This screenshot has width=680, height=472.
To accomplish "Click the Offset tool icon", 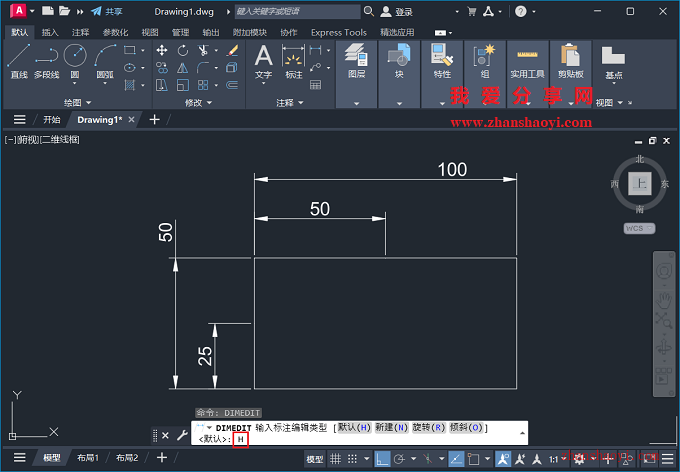I will click(232, 85).
